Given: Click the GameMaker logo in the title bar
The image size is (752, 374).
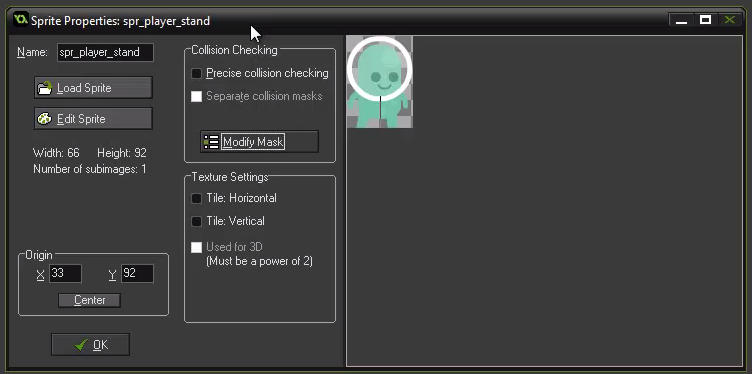Looking at the screenshot, I should tap(21, 21).
